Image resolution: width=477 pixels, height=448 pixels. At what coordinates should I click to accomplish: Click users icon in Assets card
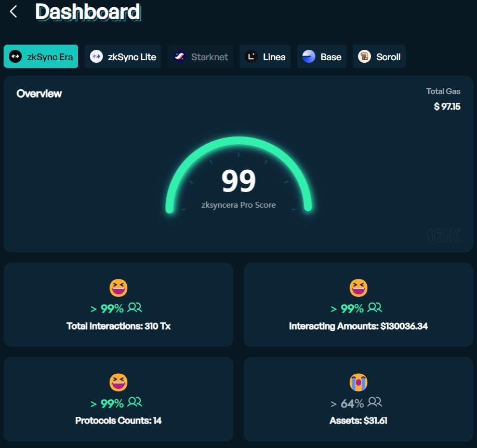pyautogui.click(x=375, y=402)
